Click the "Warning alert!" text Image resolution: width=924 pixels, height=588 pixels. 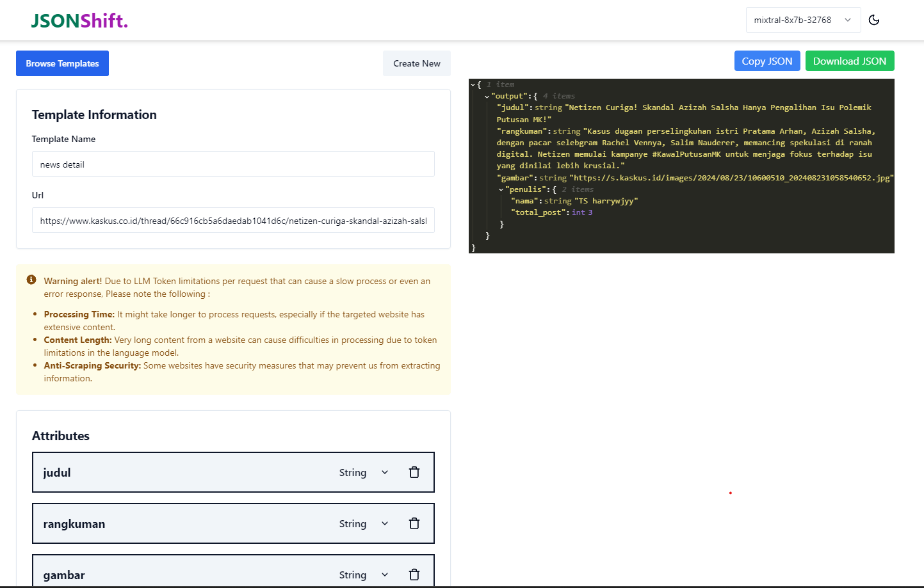[x=73, y=281]
